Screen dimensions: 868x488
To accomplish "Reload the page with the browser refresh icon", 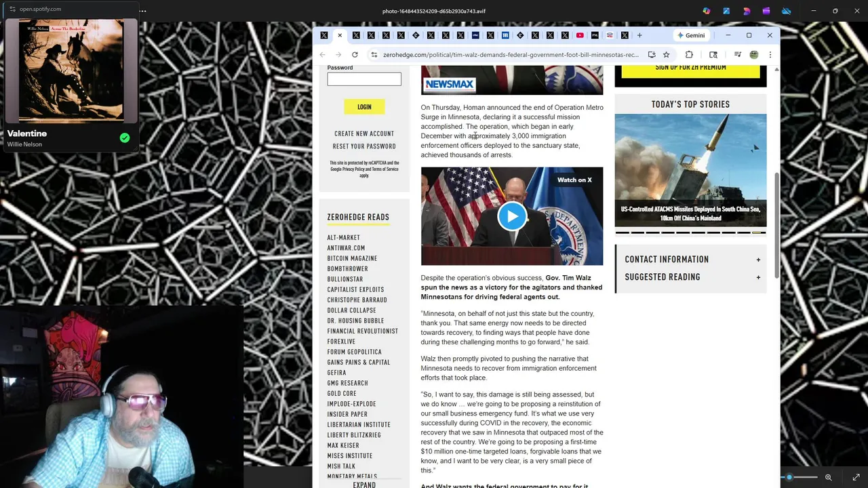I will tap(355, 55).
